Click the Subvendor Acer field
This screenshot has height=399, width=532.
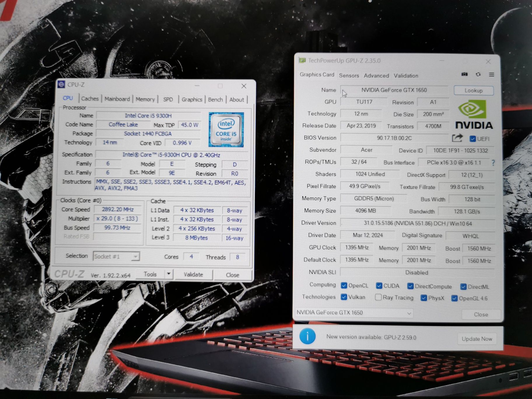tap(366, 150)
